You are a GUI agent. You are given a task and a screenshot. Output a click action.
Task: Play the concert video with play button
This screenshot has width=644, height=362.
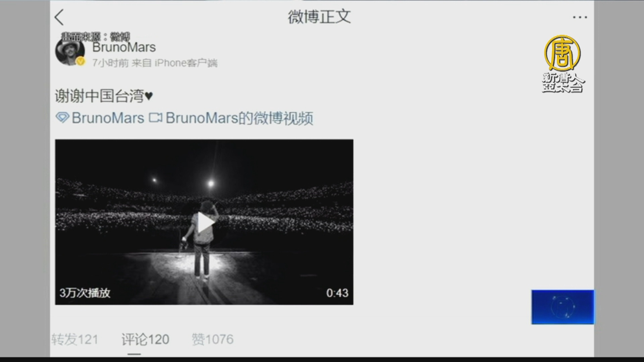[x=204, y=223]
